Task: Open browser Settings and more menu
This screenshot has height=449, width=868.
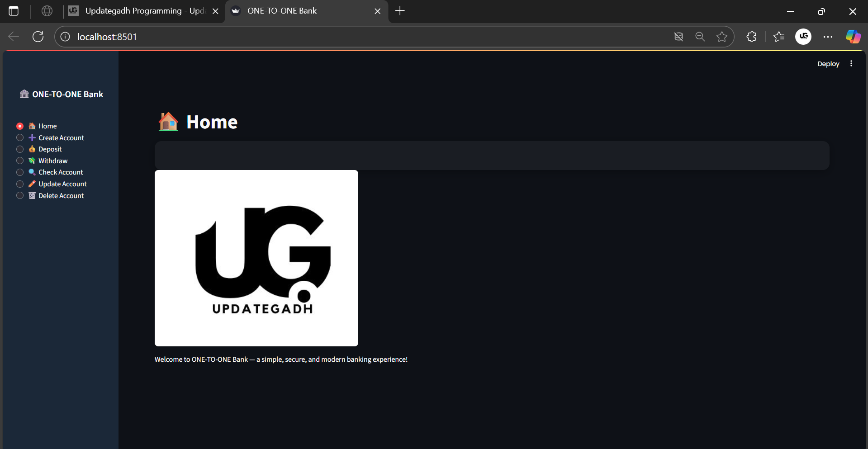Action: click(828, 37)
